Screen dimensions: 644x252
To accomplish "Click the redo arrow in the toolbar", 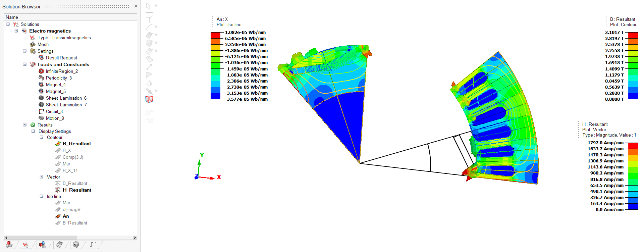I will 149,120.
